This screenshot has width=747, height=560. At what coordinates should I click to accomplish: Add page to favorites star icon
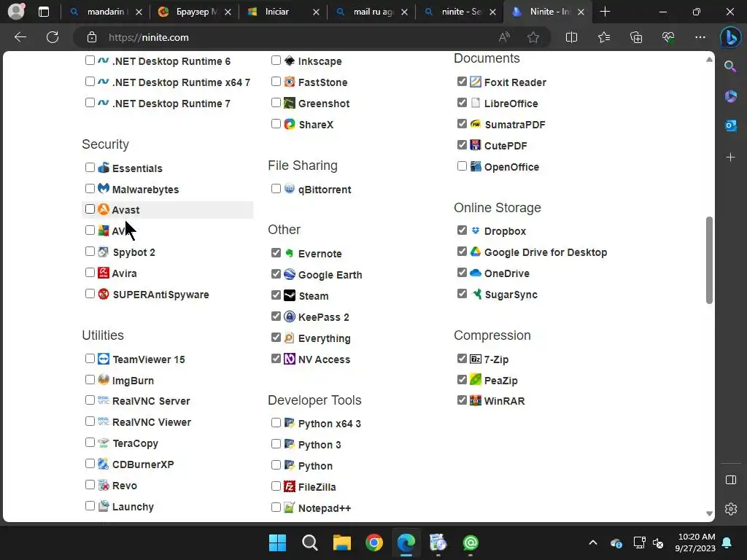pos(533,37)
